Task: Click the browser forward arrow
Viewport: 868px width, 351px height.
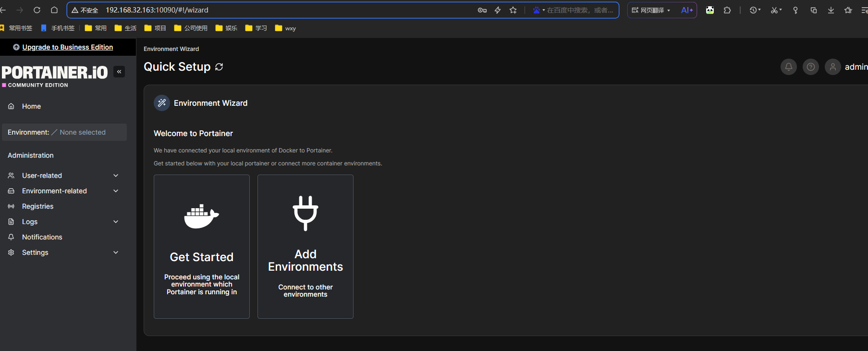Action: point(20,10)
